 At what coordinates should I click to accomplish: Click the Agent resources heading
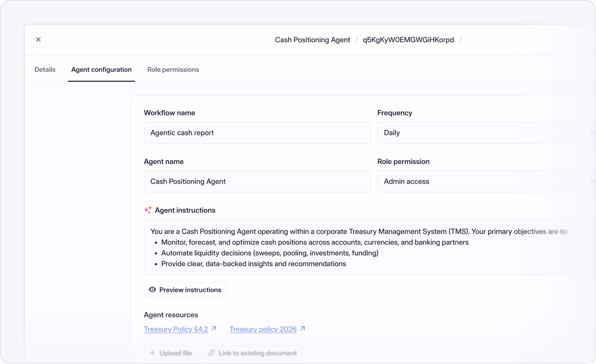coord(171,315)
